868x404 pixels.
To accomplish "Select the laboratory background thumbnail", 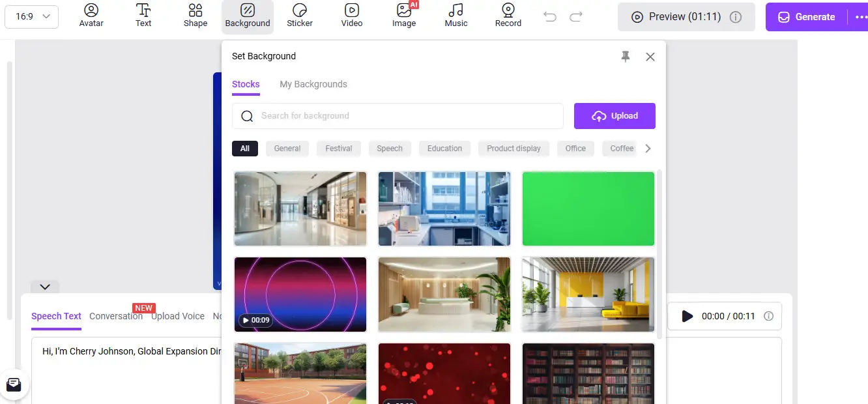I will tap(444, 209).
